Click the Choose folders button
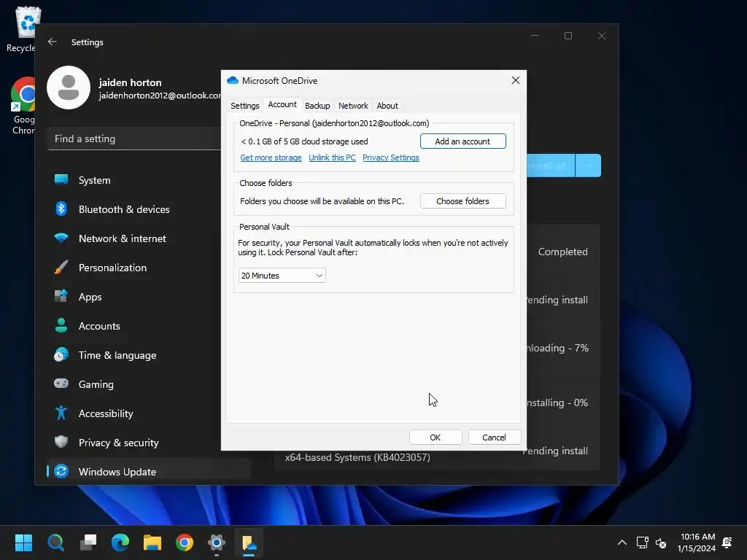Image resolution: width=747 pixels, height=560 pixels. tap(462, 201)
